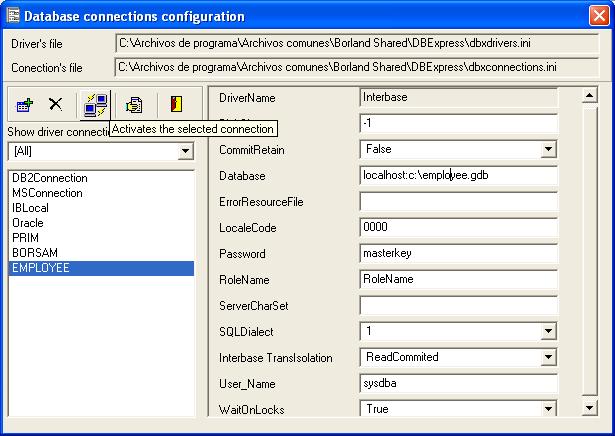Click the Conection's file path field
Screen dimensions: 615x436
point(357,67)
